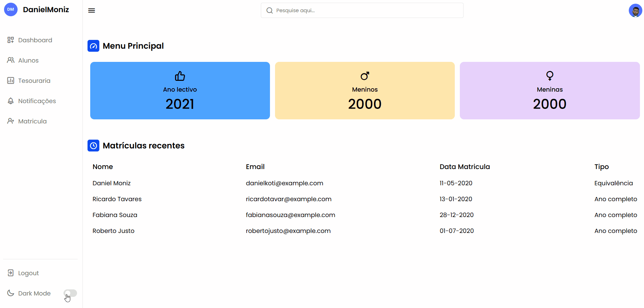Click the DM logo badge
The width and height of the screenshot is (644, 308).
11,9
